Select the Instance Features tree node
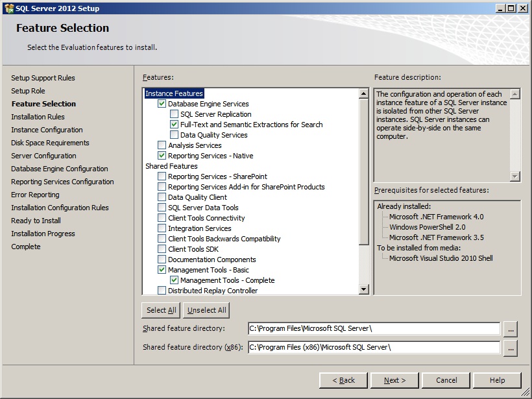The image size is (532, 399). [x=174, y=93]
